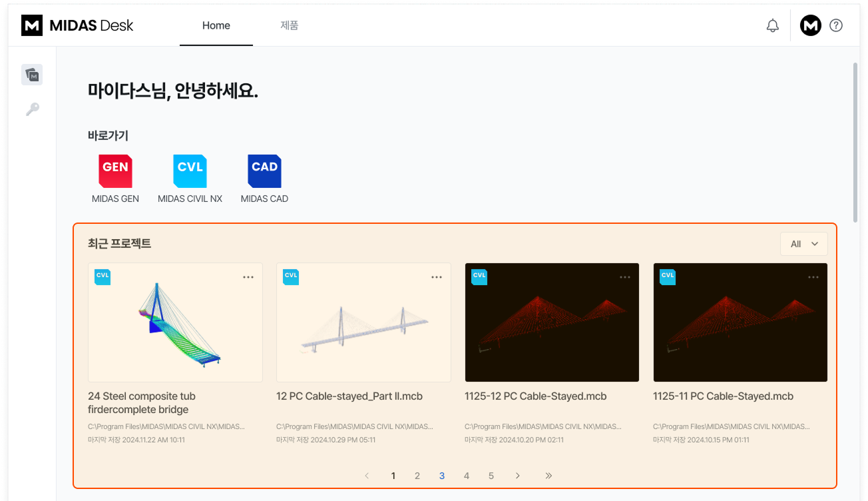Click greeting 마이다스님, 안녕하세요.
The height and width of the screenshot is (501, 868).
(x=173, y=91)
